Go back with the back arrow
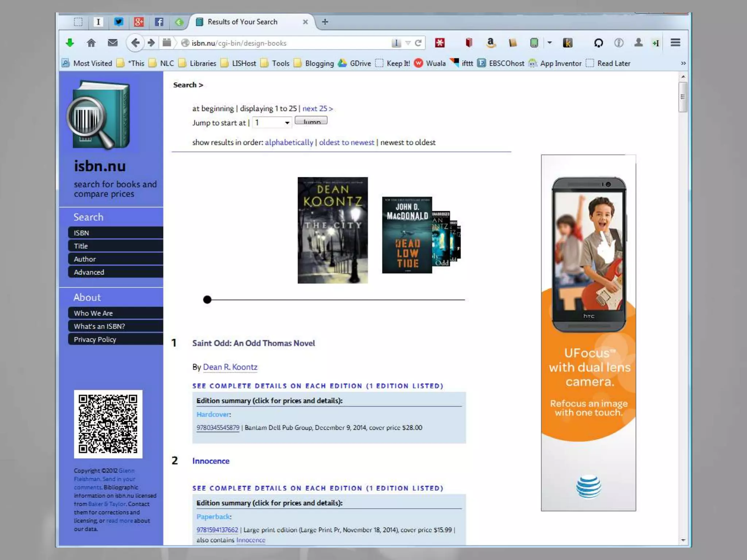The width and height of the screenshot is (747, 560). click(135, 43)
